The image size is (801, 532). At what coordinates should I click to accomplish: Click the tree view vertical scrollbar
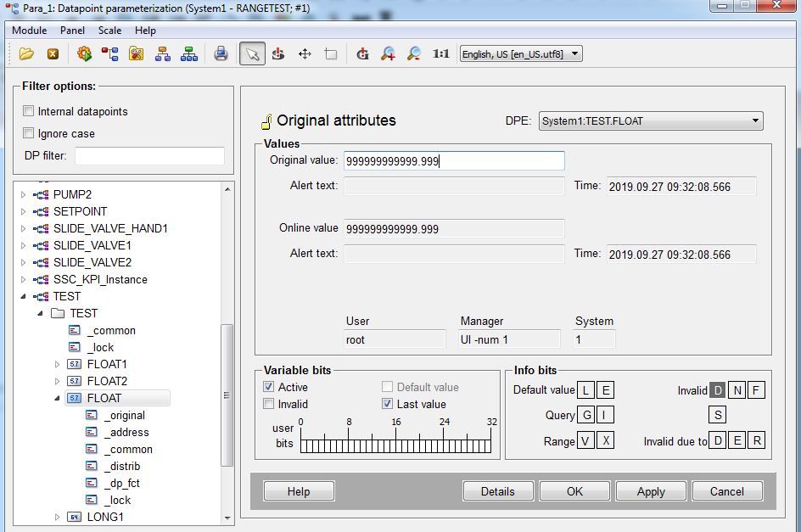tap(227, 395)
